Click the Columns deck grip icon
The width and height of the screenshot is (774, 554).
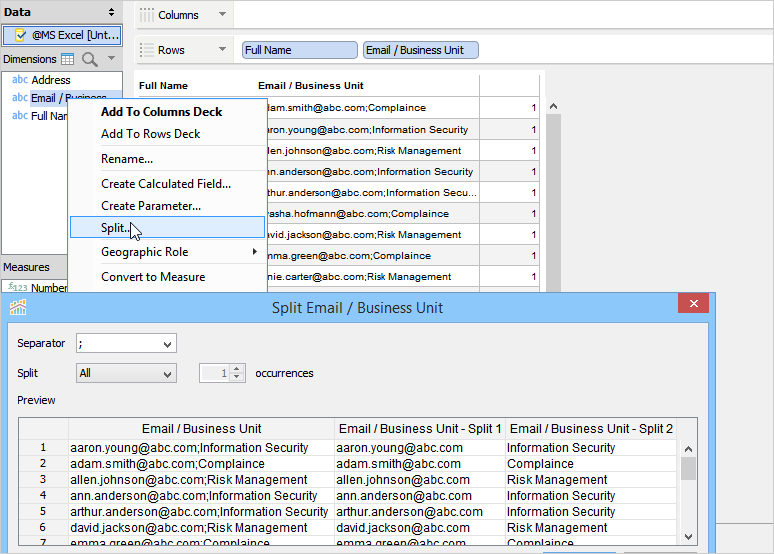coord(147,15)
